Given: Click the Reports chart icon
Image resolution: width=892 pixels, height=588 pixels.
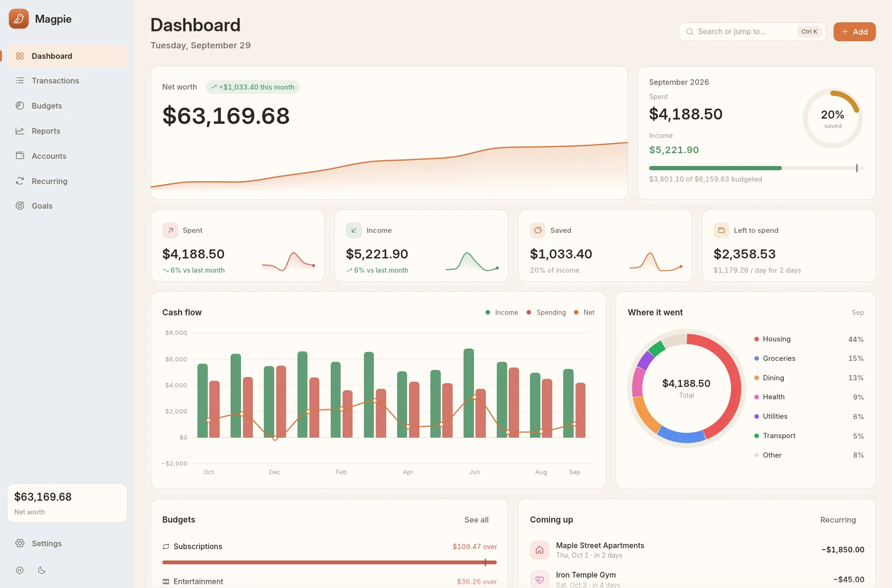Looking at the screenshot, I should pos(20,131).
